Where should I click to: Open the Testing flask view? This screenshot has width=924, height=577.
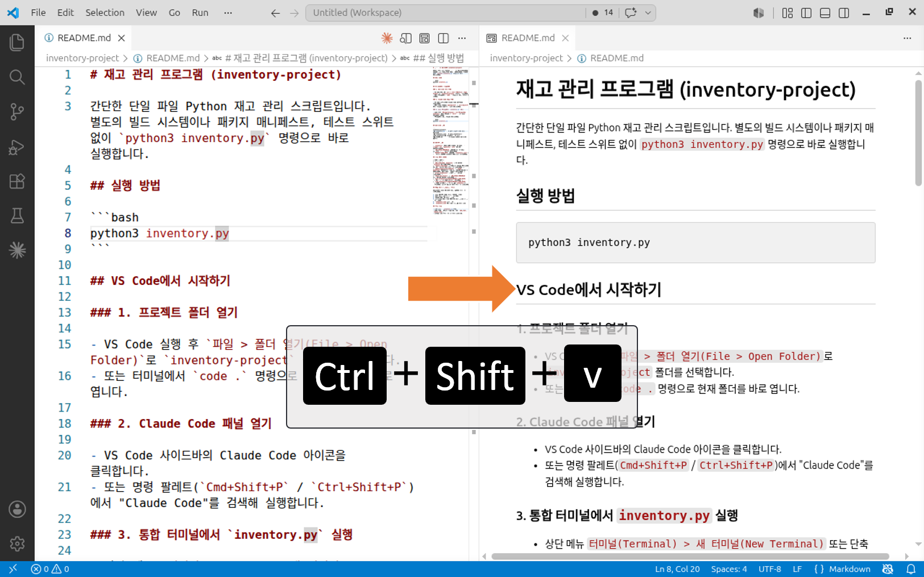click(x=17, y=216)
